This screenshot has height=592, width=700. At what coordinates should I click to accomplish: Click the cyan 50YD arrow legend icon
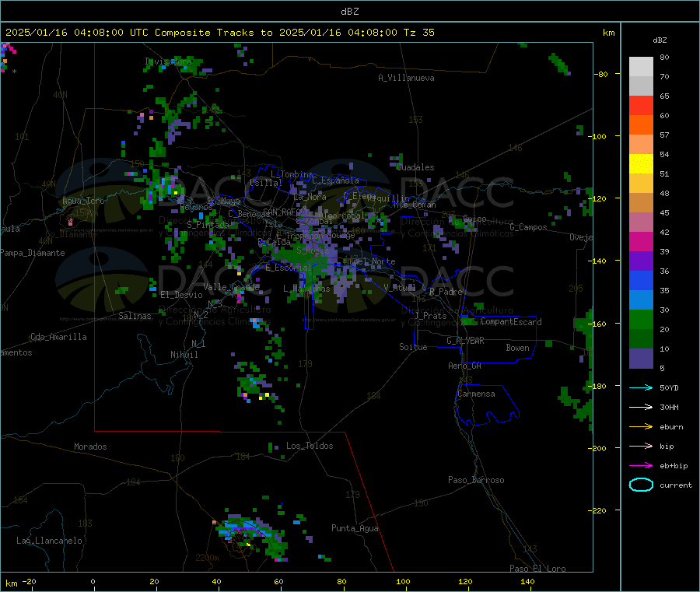pos(641,387)
